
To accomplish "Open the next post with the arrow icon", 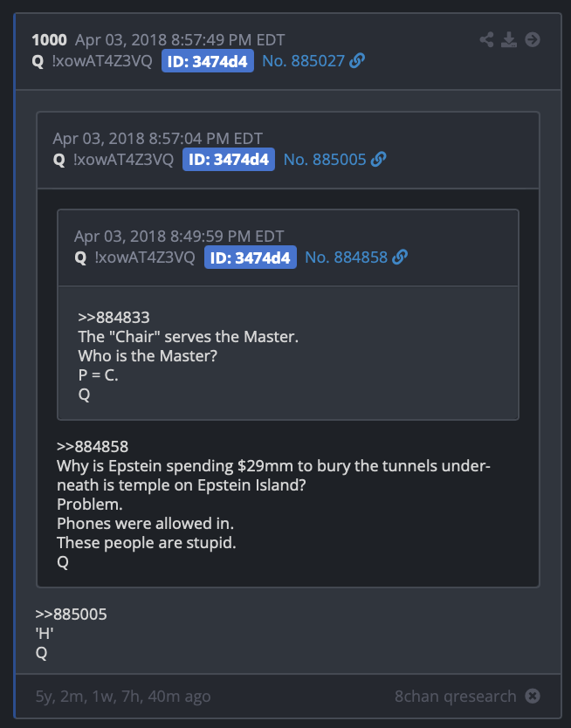I will click(533, 39).
